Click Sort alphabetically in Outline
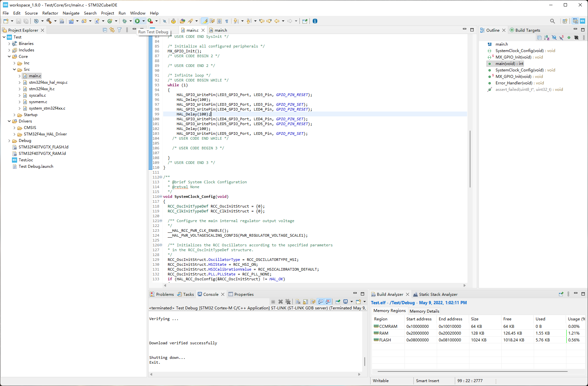This screenshot has width=588, height=386. pyautogui.click(x=547, y=38)
